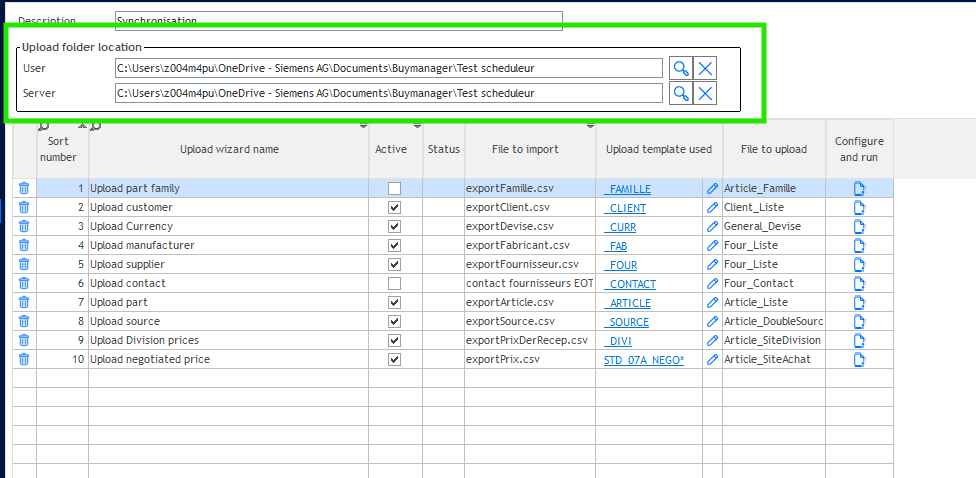Tick the Active box for Upload contact
The height and width of the screenshot is (478, 976).
pyautogui.click(x=395, y=284)
